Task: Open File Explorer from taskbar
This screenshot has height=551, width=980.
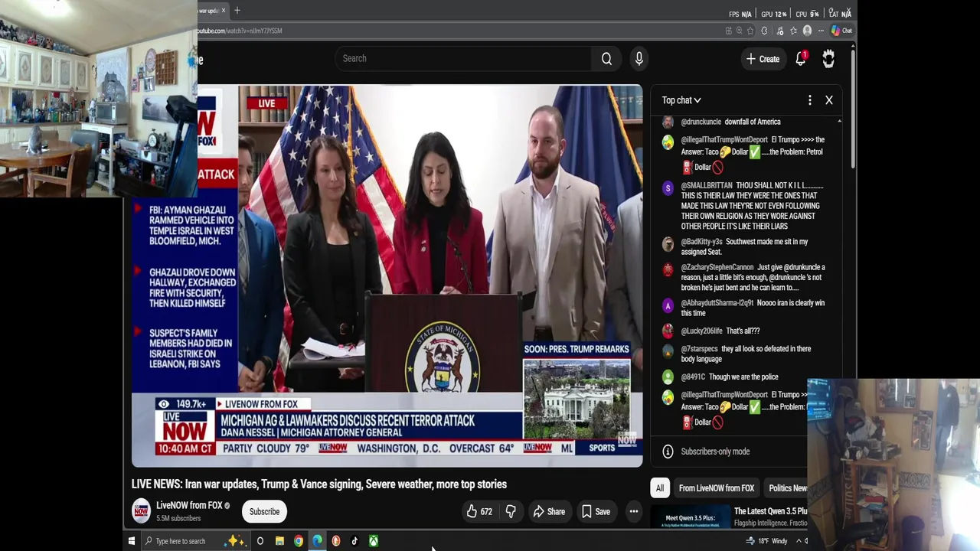Action: coord(279,541)
